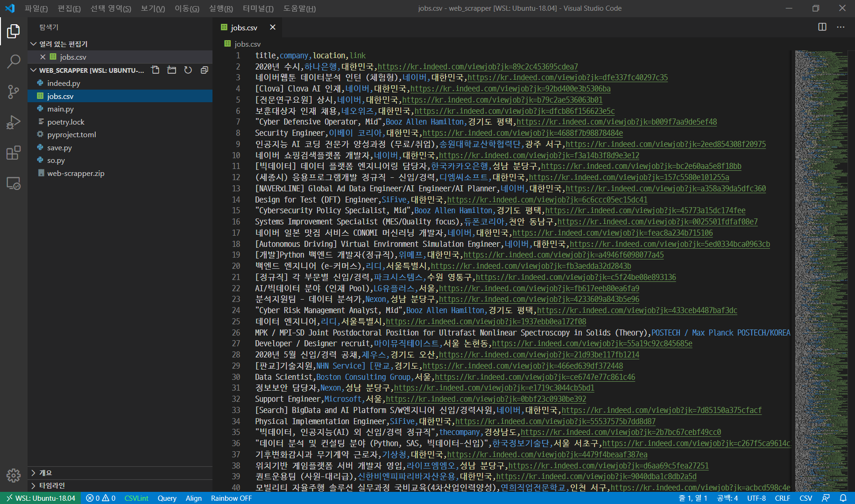The image size is (855, 504).
Task: Open so.py in explorer
Action: tap(120, 160)
